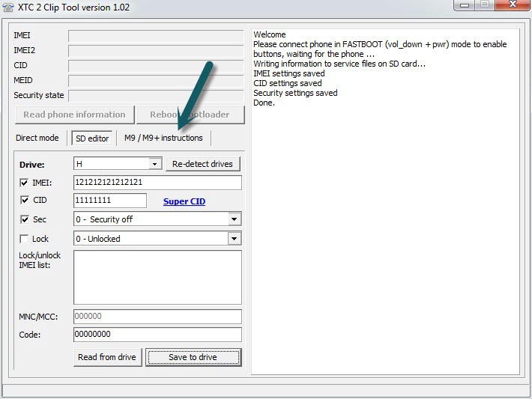Enable the Lock checkbox

point(24,239)
